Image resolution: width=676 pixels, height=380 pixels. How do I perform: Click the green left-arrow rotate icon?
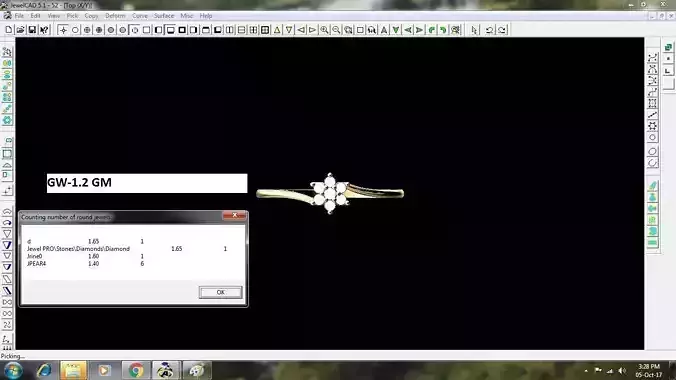click(x=407, y=30)
